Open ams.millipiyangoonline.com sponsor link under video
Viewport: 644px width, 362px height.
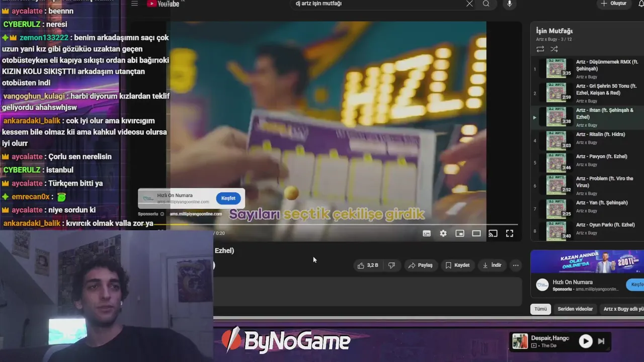pyautogui.click(x=196, y=214)
